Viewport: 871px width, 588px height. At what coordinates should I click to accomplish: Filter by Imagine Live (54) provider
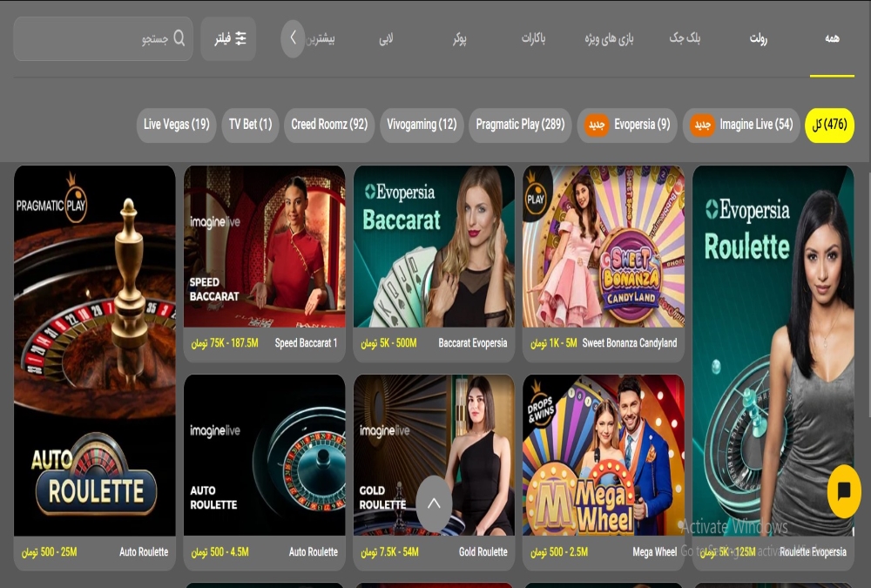point(741,125)
